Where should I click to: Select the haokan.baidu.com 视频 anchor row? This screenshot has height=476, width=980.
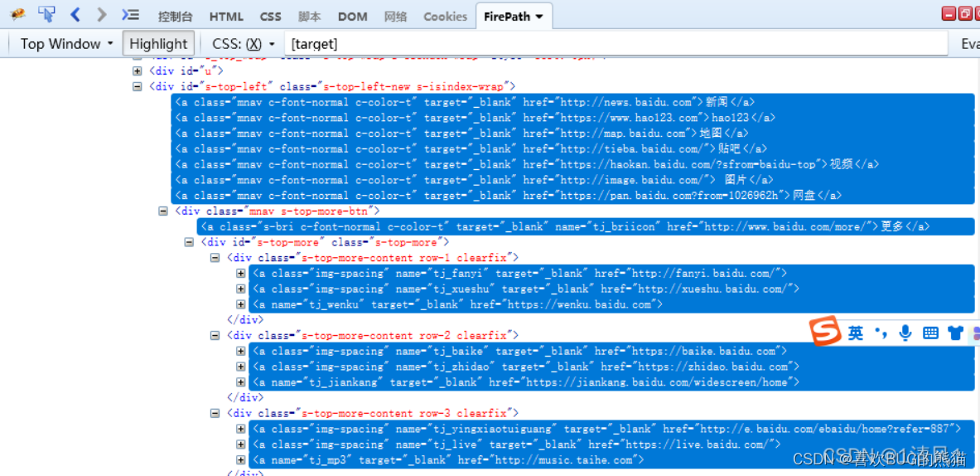click(572, 164)
